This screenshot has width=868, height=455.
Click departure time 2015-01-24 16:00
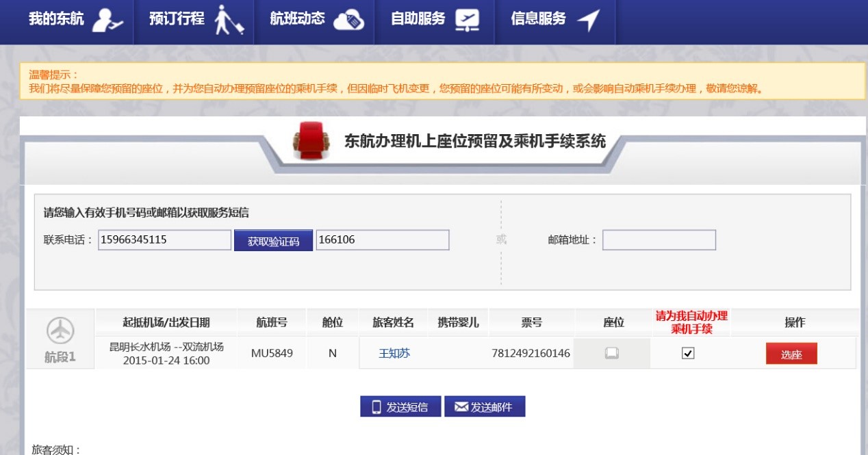(x=166, y=360)
